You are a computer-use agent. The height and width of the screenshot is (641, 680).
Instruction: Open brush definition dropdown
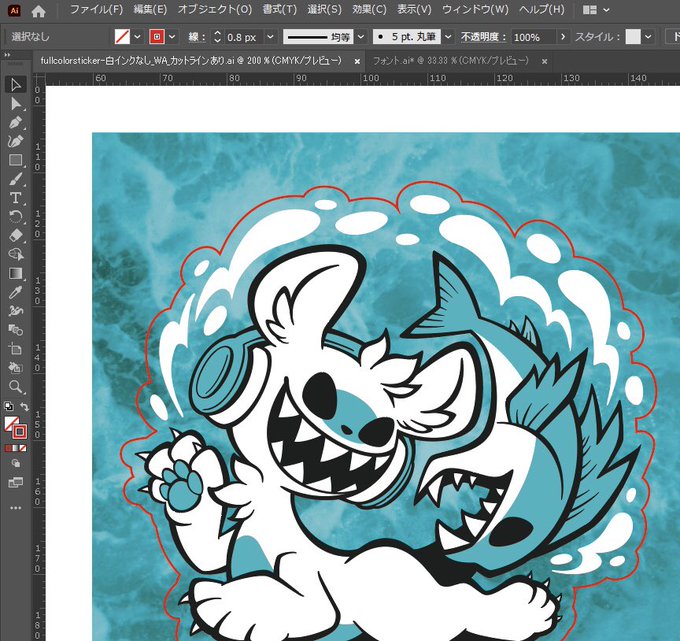[448, 37]
